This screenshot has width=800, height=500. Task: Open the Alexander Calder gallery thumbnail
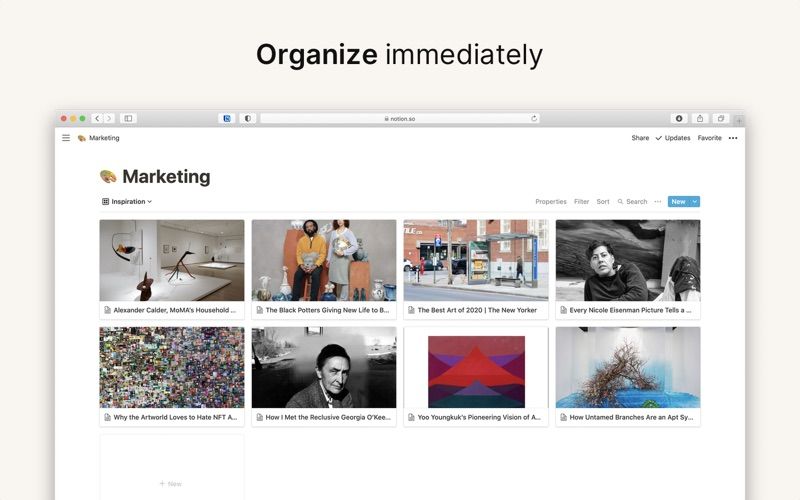click(x=172, y=260)
